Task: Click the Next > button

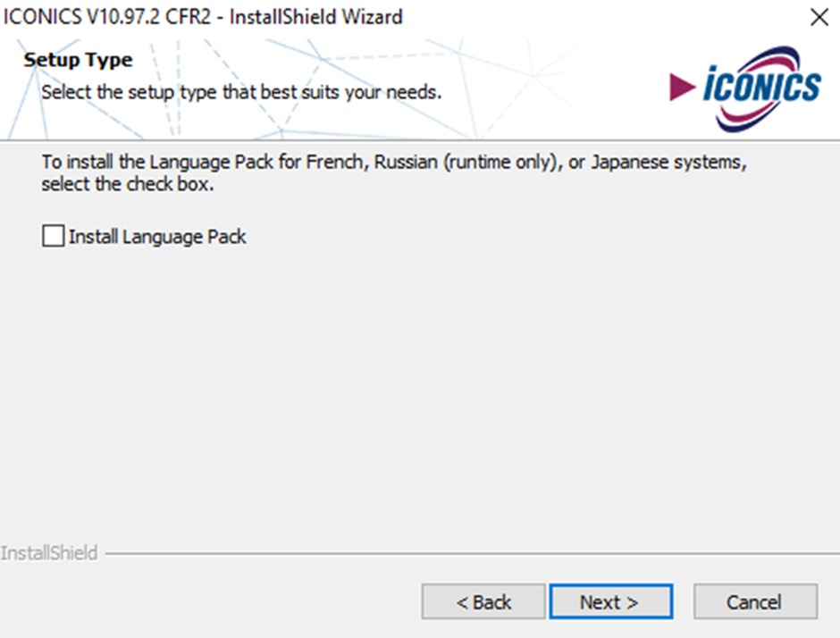Action: point(610,601)
